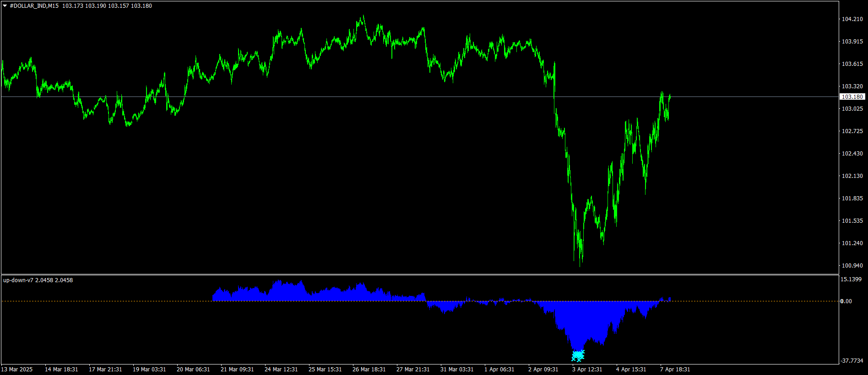868x375 pixels.
Task: Click the #DOLLAR_IND,M15 chart symbol title
Action: pos(34,6)
